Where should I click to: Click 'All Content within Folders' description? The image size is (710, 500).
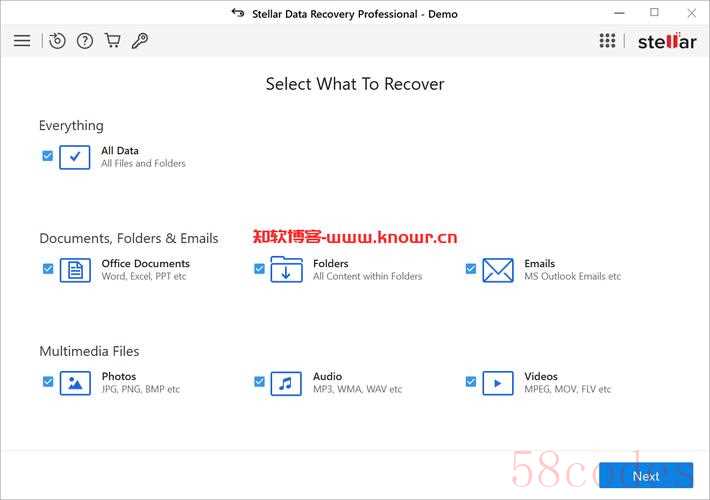[367, 276]
